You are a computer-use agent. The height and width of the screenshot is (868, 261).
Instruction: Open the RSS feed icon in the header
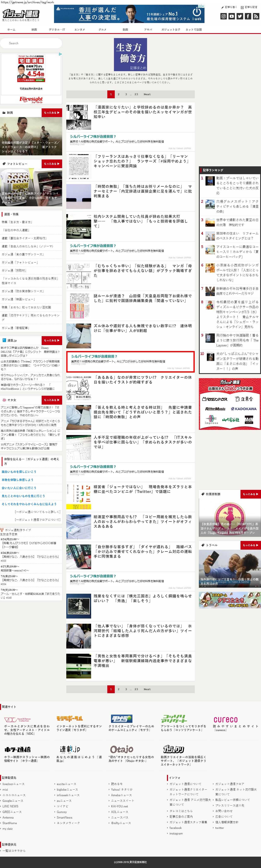256,16
